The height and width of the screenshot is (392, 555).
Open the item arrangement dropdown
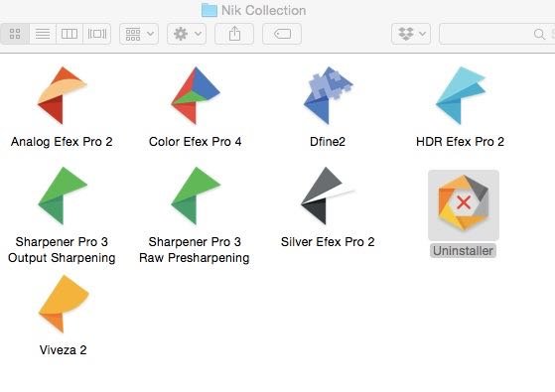click(x=139, y=34)
